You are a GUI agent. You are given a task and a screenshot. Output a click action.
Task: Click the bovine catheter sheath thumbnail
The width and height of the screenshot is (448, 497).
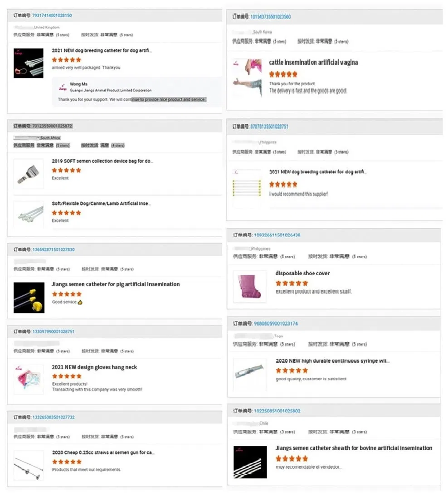[x=250, y=462]
